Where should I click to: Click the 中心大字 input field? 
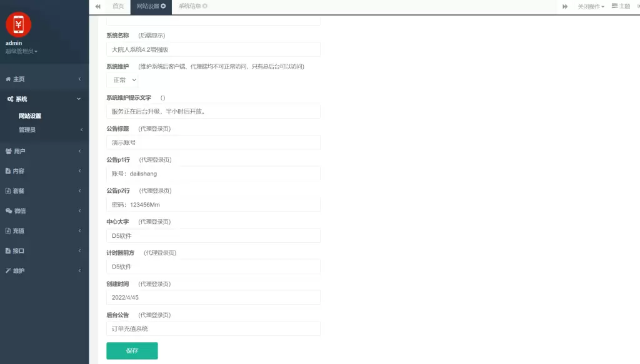(213, 235)
